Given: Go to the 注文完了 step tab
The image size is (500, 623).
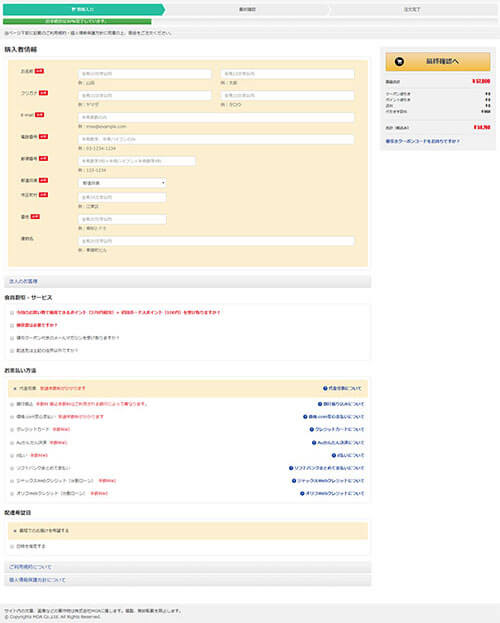Looking at the screenshot, I should [412, 9].
